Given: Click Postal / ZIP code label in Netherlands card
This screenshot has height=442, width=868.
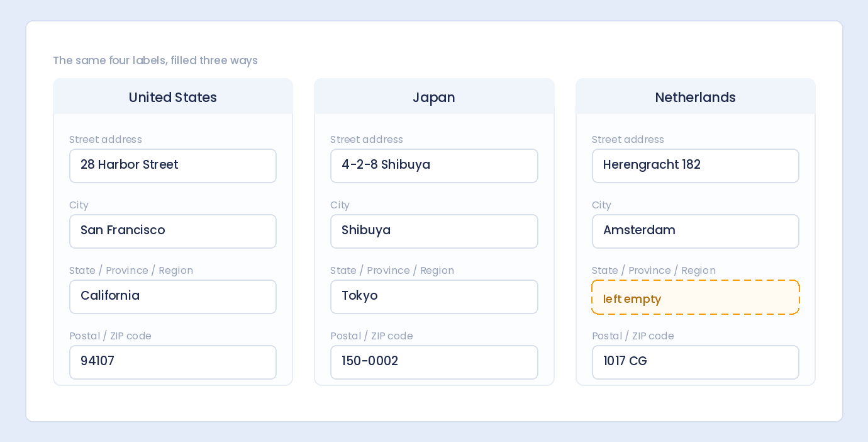Looking at the screenshot, I should (633, 336).
